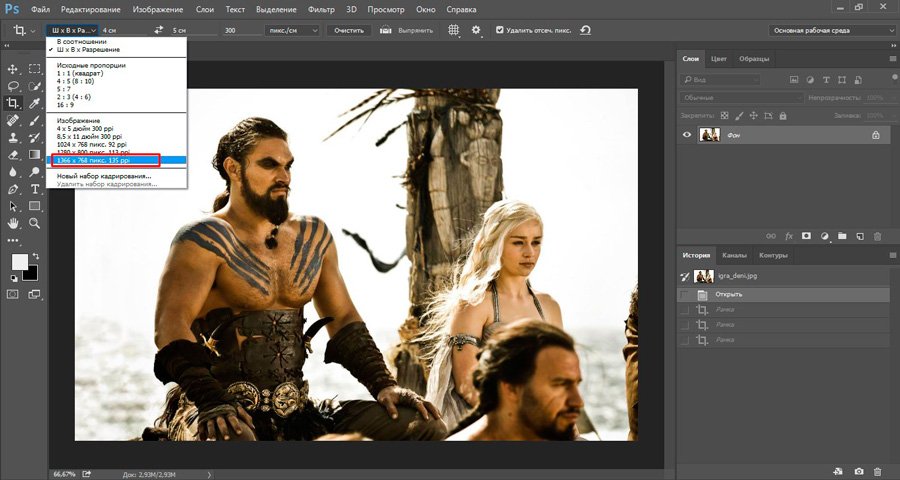Click the camera snapshot icon in History
Screen dimensions: 900x480
tap(859, 471)
